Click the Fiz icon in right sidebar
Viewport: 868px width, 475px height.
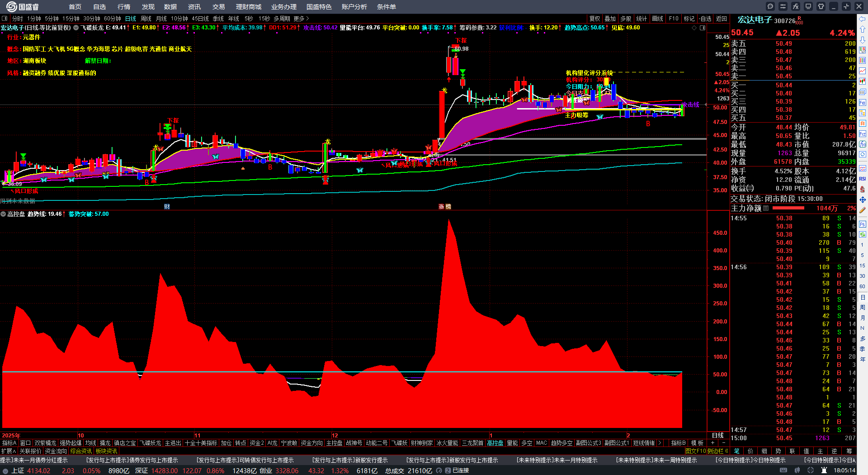863,134
